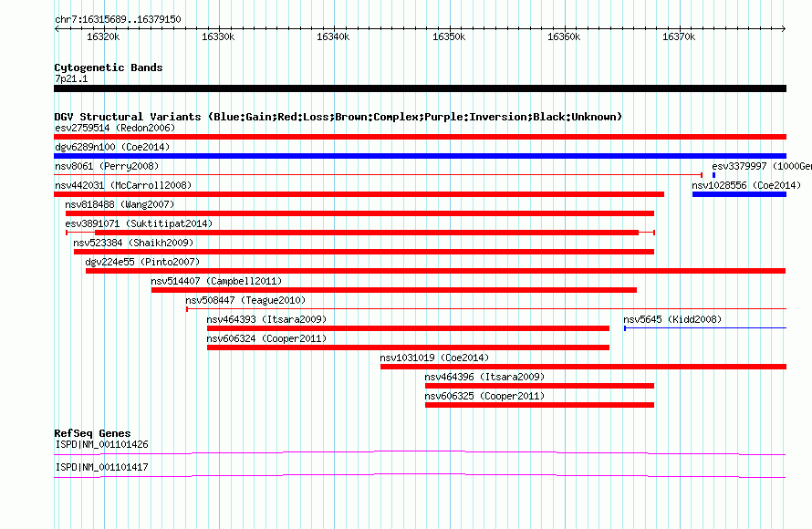Click the esv3379997 variant label
The height and width of the screenshot is (529, 812).
point(762,166)
